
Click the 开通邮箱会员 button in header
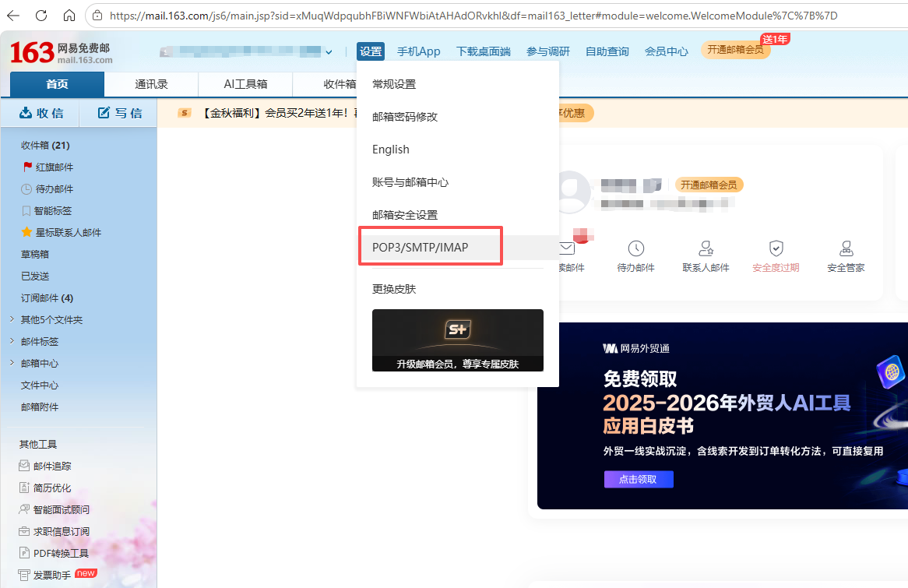pyautogui.click(x=735, y=50)
